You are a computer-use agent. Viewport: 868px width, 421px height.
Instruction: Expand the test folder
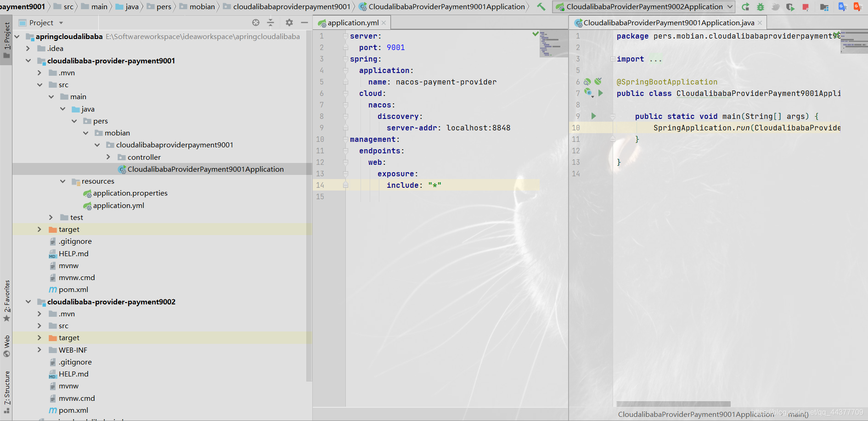coord(51,217)
